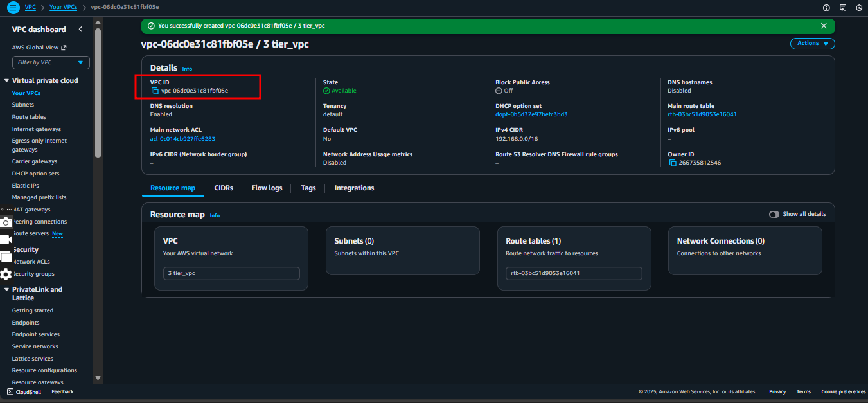Open the Privacy link in footer
The width and height of the screenshot is (868, 403).
tap(777, 391)
